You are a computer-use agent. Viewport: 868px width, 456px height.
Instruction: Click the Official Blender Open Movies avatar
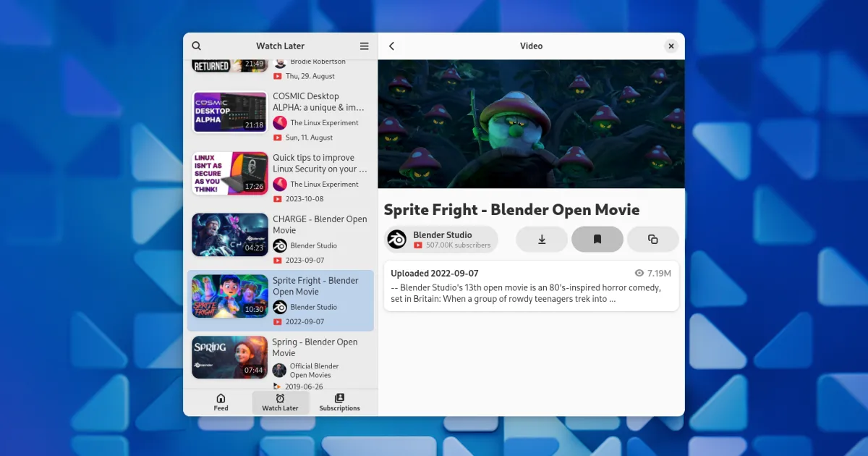(280, 371)
